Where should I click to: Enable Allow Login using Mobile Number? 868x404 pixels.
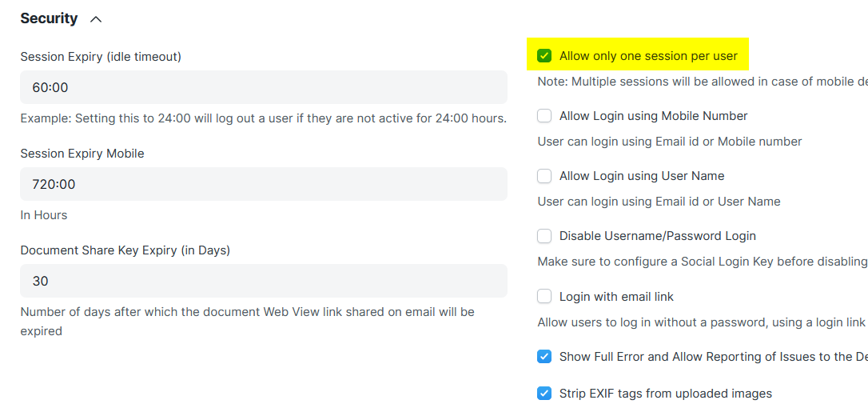pos(544,116)
